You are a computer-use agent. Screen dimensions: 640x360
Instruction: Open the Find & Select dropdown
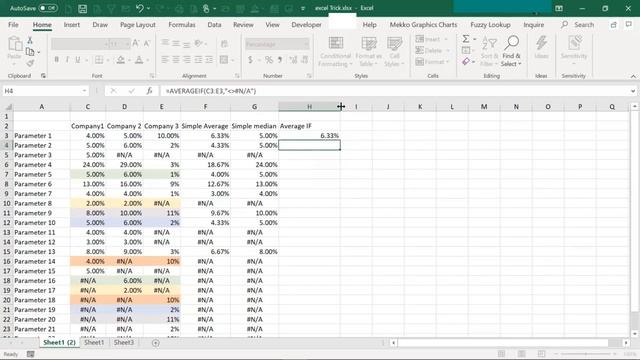(511, 51)
